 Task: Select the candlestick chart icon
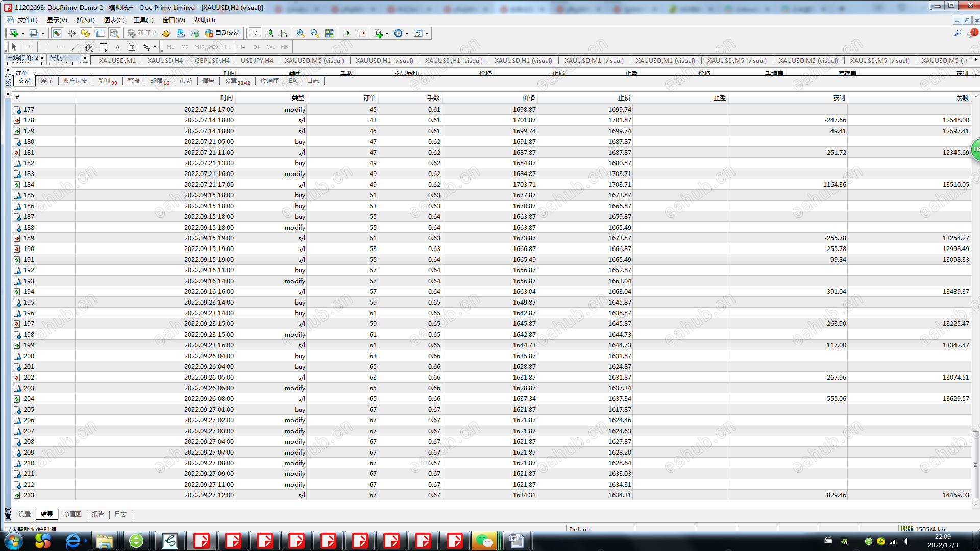click(269, 33)
